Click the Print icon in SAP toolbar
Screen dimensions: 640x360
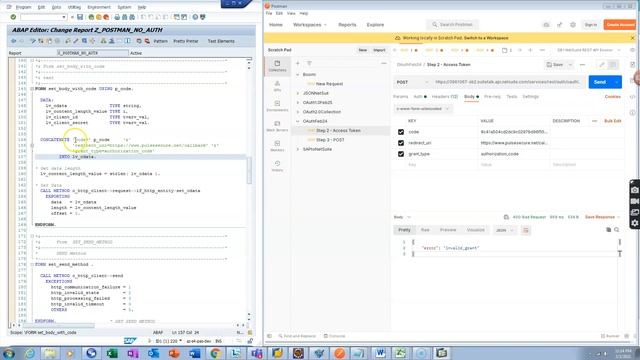tap(117, 17)
